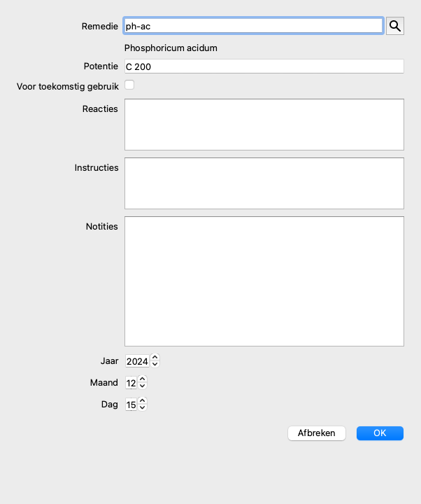Click inside the Notities text area
421x504 pixels.
click(x=264, y=281)
